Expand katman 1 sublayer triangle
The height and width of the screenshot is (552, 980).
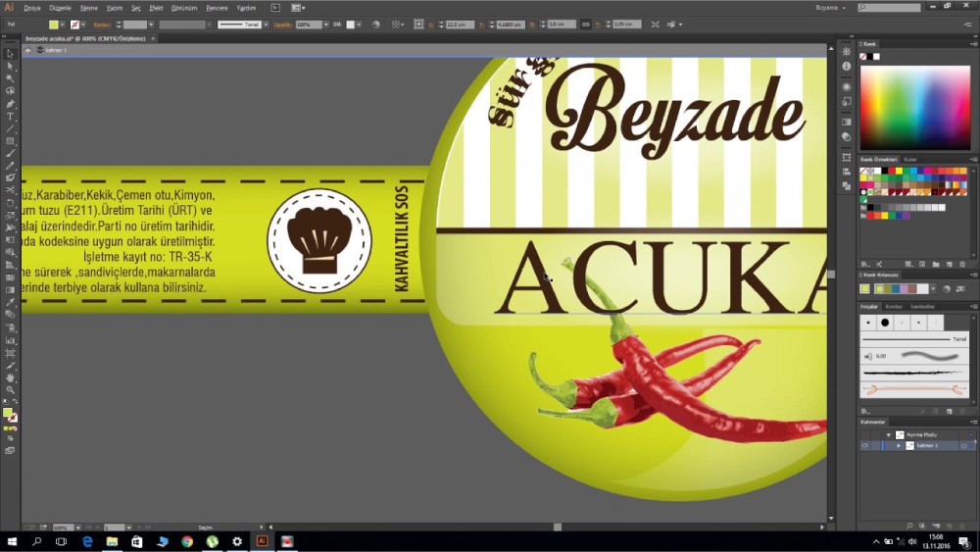click(899, 446)
